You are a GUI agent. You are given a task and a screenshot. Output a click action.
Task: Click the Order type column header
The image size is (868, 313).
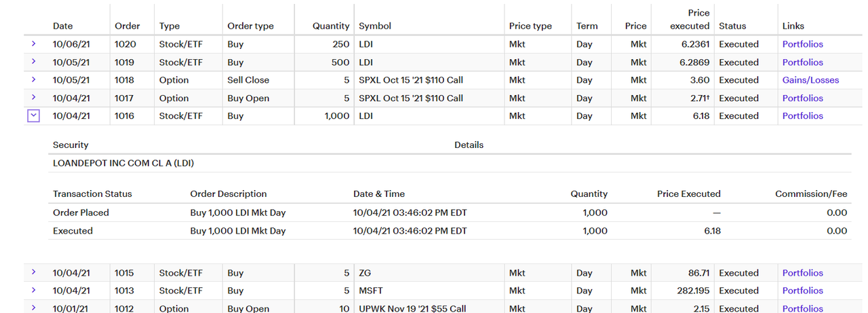point(250,26)
